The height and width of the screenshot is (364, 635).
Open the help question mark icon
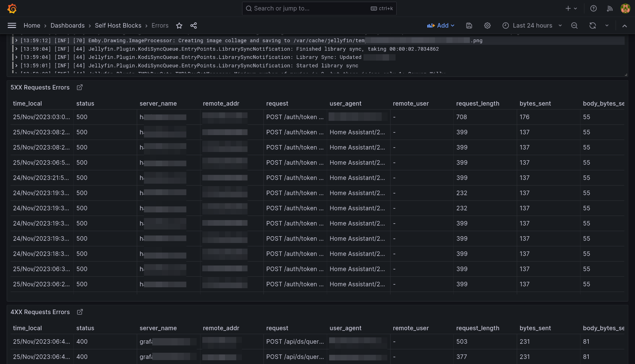pyautogui.click(x=593, y=8)
